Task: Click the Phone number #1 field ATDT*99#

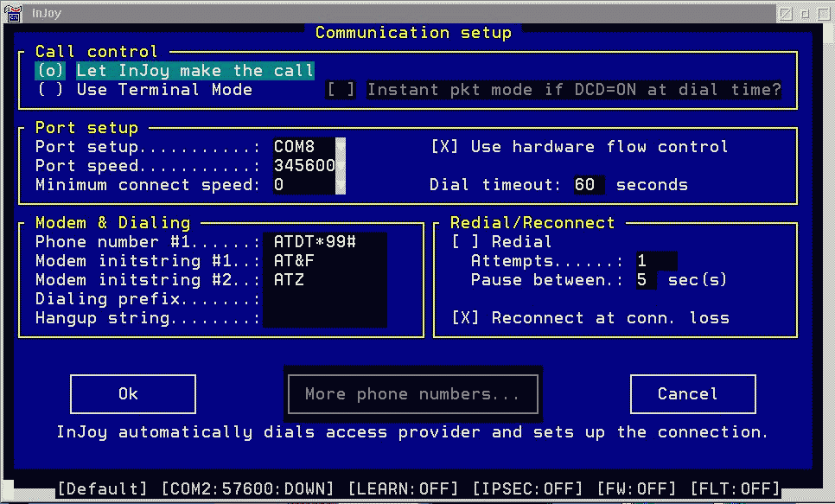Action: [325, 242]
